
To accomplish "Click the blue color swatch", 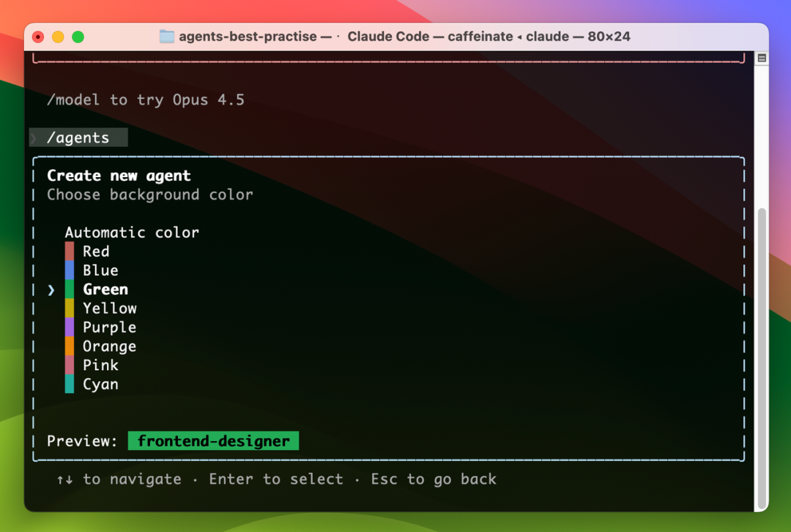I will (70, 271).
